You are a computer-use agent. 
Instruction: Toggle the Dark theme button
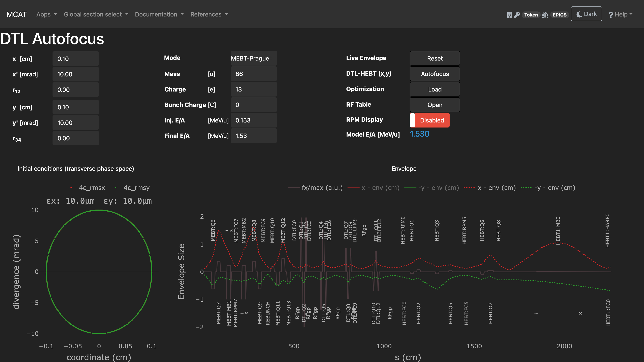coord(586,14)
